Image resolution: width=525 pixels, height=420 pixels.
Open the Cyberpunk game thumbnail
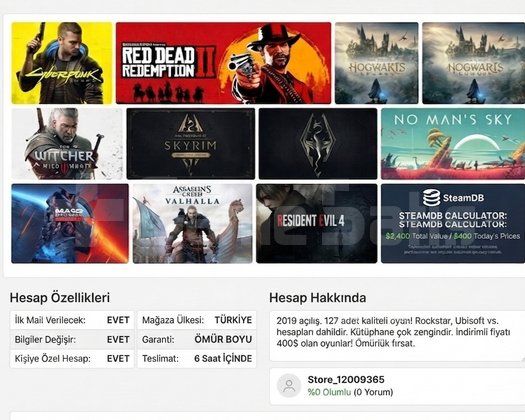[x=62, y=63]
